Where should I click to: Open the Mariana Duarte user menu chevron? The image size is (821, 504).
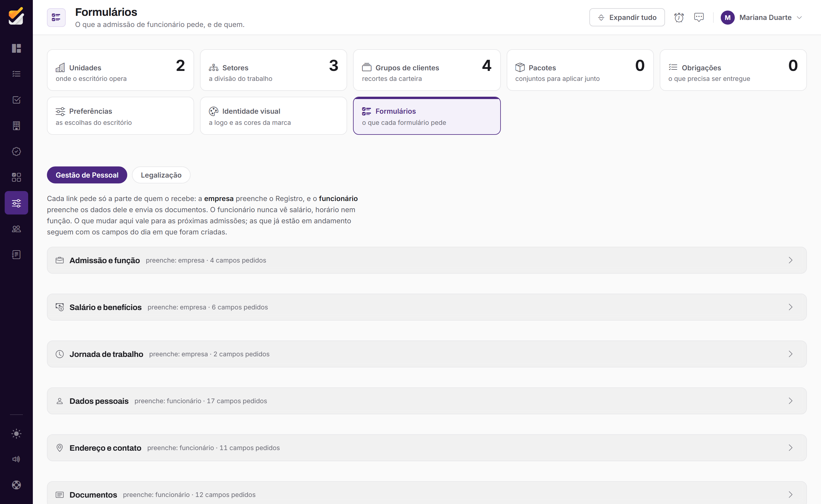coord(799,17)
